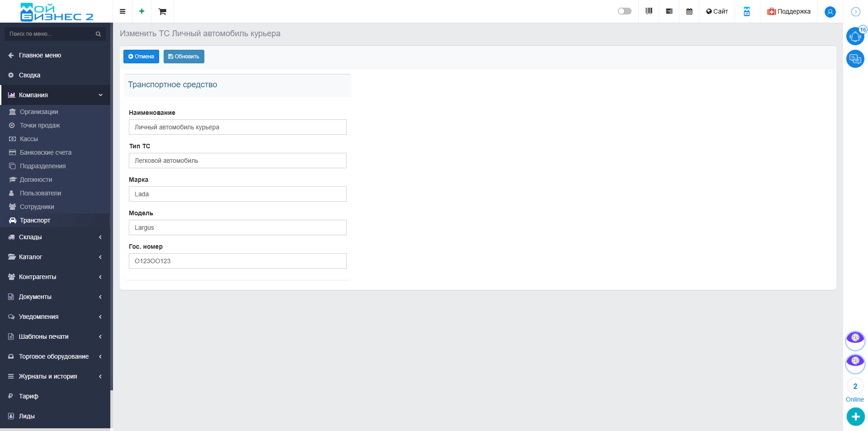
Task: Click the right-arrow circle collapse icon
Action: [855, 12]
